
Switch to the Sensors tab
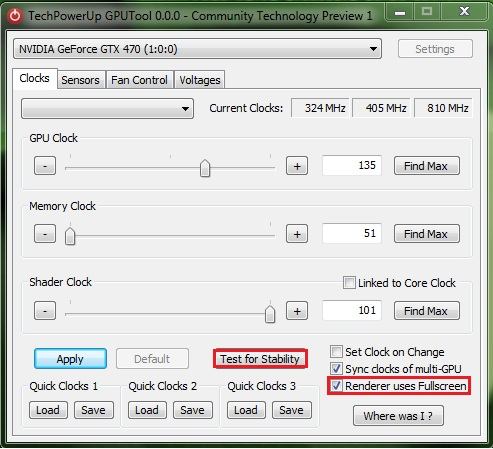click(81, 80)
